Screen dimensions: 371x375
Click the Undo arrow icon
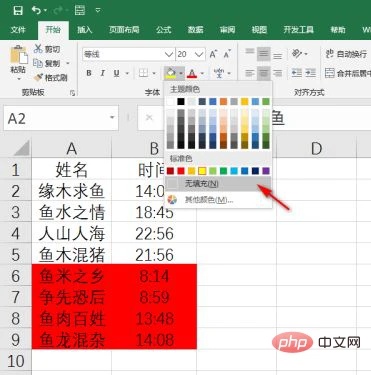click(x=36, y=10)
